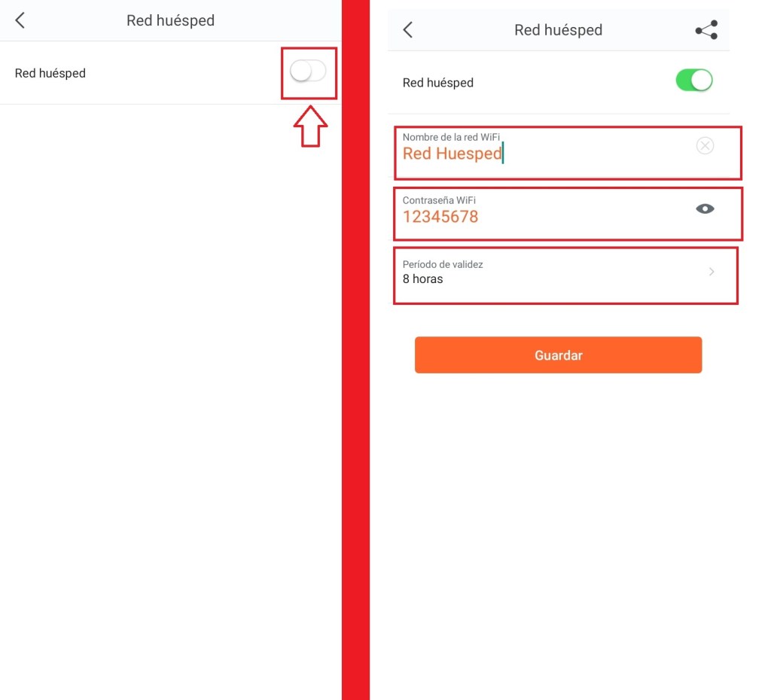Click the red arrow pointing at the toggle

[x=310, y=126]
